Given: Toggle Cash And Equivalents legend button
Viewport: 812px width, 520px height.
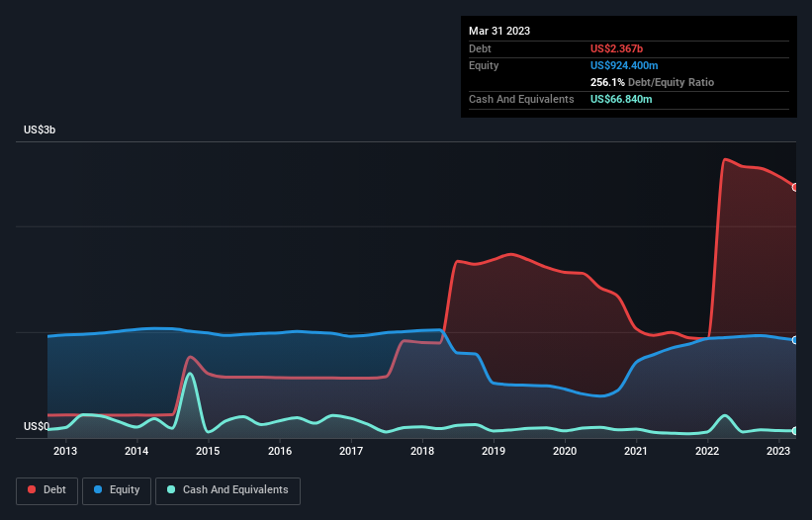Looking at the screenshot, I should 227,490.
